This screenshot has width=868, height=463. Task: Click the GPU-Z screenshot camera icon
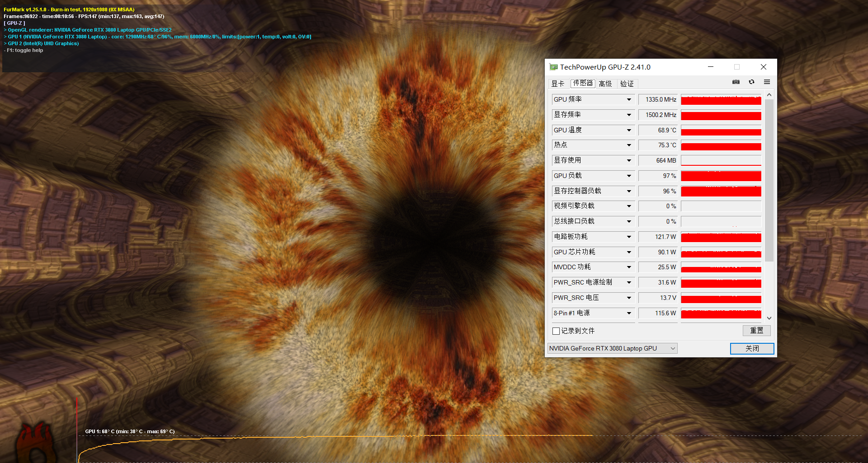(x=736, y=82)
